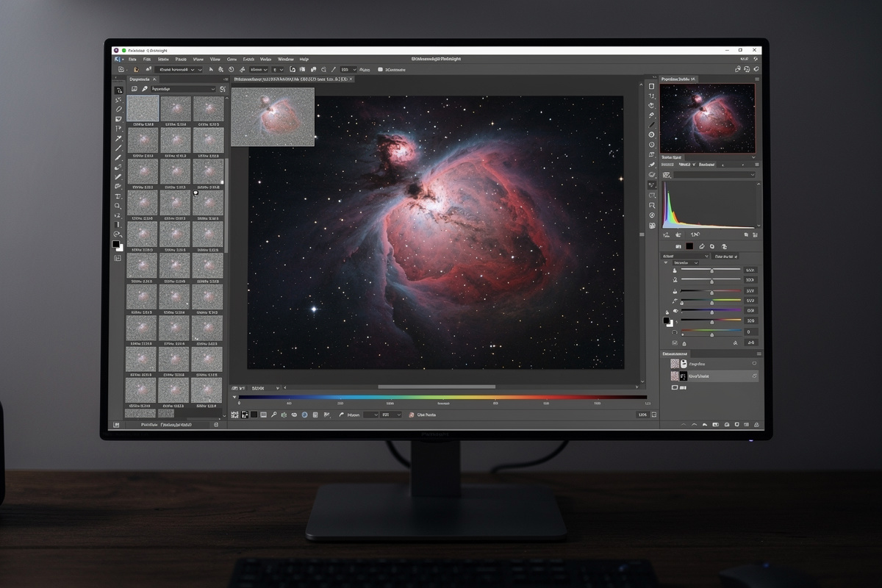Click the button right of the adjustments dropdown

pos(725,257)
